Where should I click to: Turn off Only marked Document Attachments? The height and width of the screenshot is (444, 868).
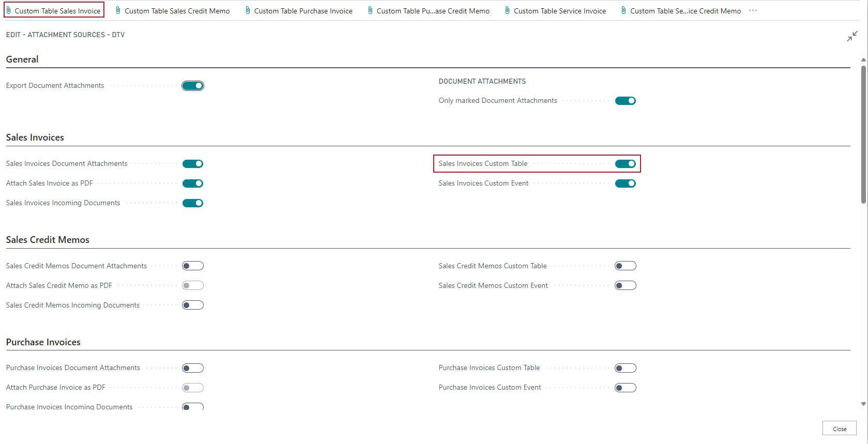625,101
